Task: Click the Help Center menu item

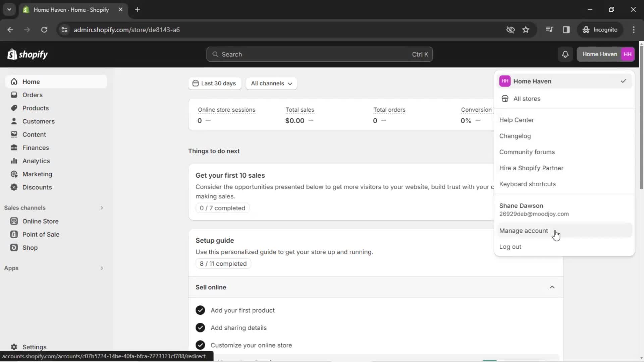Action: [x=516, y=120]
